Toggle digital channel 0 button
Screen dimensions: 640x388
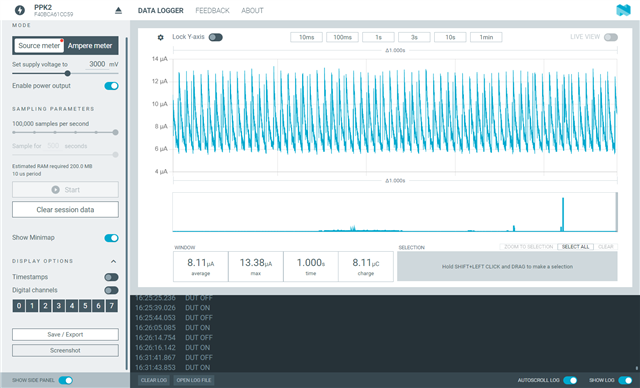tap(19, 306)
